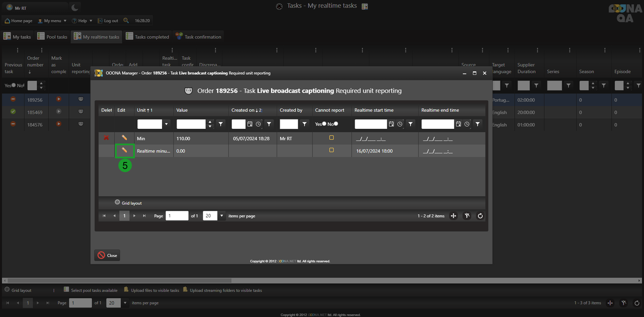Viewport: 644px width, 317px height.
Task: Delete the Min unit row
Action: click(106, 138)
